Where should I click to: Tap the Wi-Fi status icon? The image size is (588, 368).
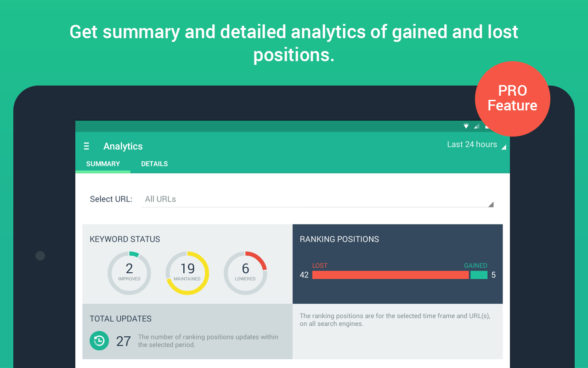coord(466,126)
